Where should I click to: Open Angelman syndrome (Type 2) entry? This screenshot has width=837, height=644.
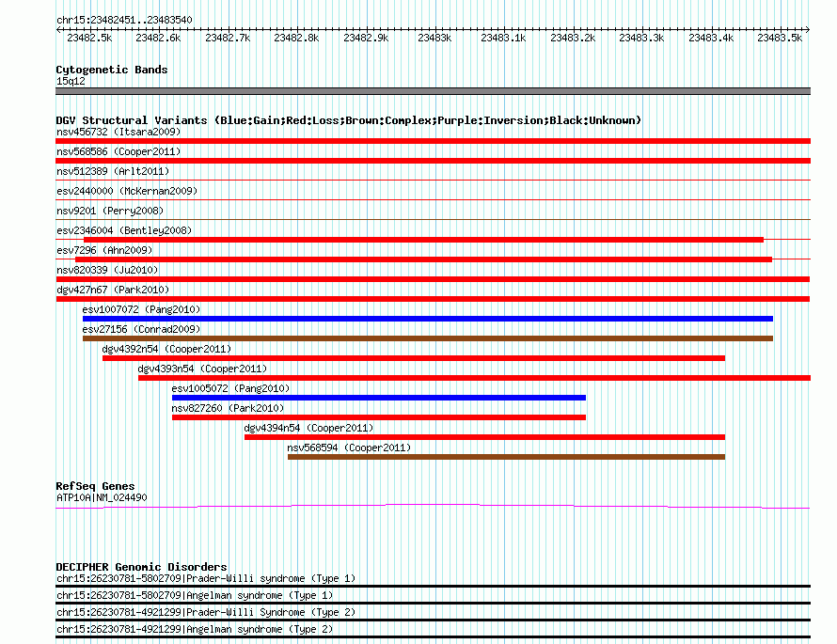pos(195,630)
